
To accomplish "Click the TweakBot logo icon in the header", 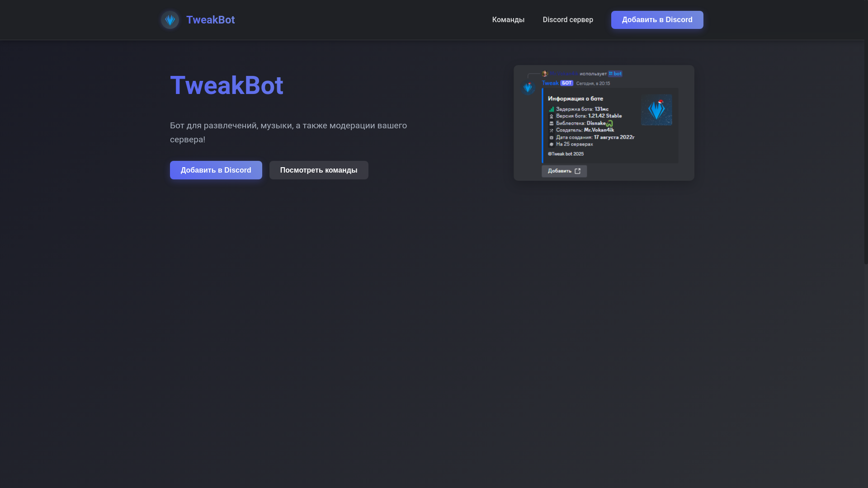I will (170, 20).
